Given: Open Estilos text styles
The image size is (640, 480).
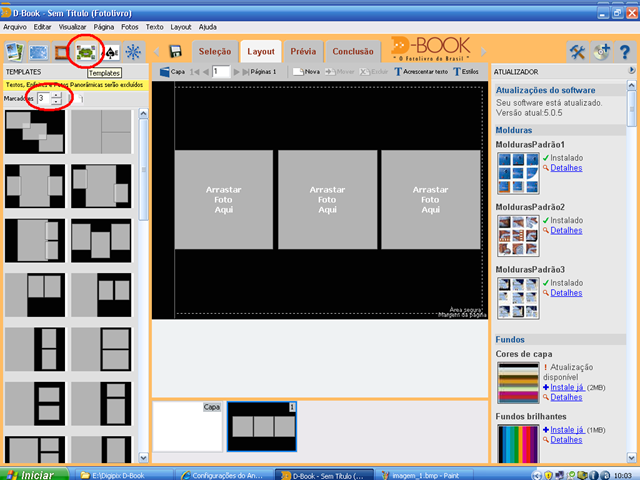Looking at the screenshot, I should click(466, 72).
